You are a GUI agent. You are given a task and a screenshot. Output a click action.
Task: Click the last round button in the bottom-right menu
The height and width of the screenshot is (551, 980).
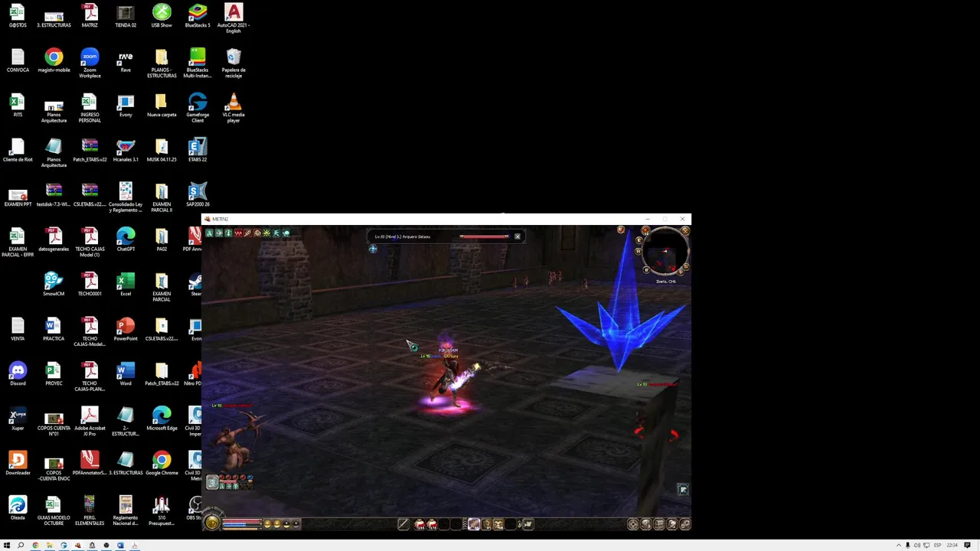pos(684,524)
